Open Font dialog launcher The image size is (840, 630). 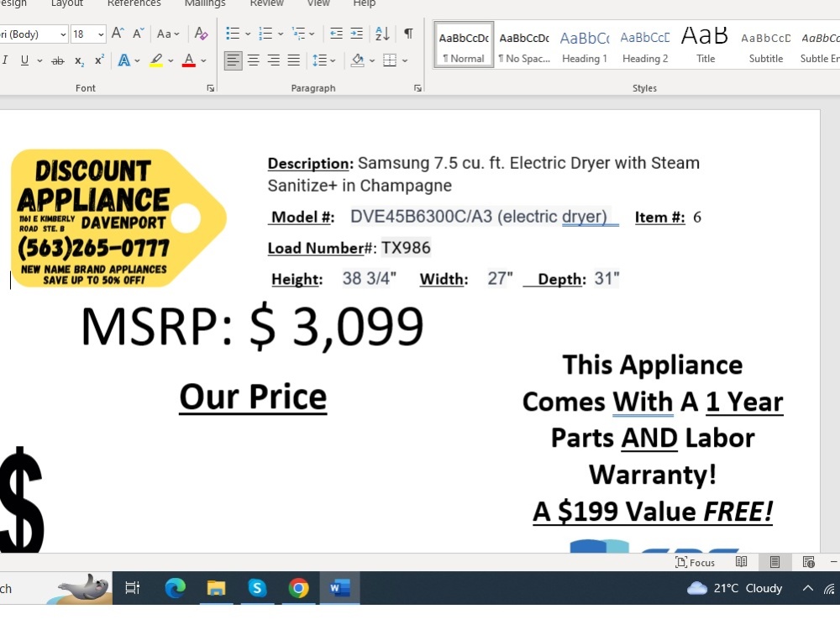211,88
